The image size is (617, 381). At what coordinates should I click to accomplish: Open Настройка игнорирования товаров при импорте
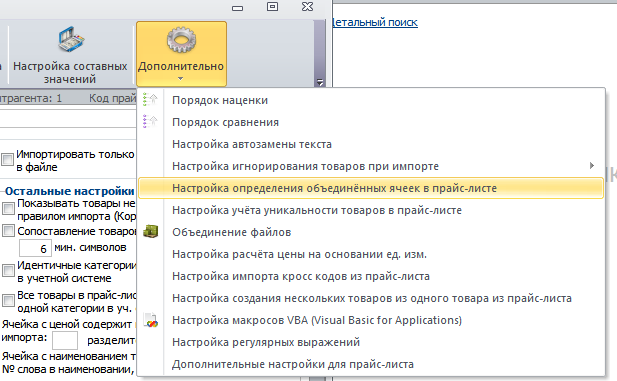pos(371,166)
